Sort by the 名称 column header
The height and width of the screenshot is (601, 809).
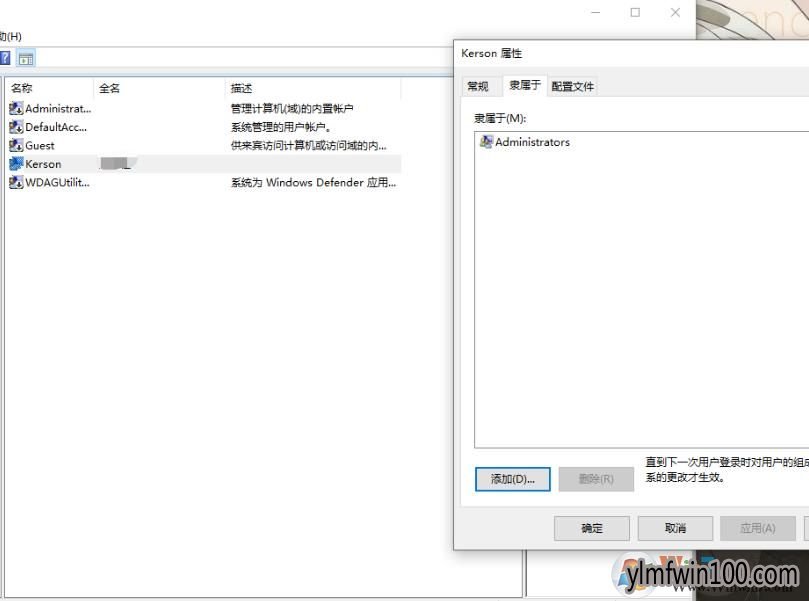(x=22, y=88)
